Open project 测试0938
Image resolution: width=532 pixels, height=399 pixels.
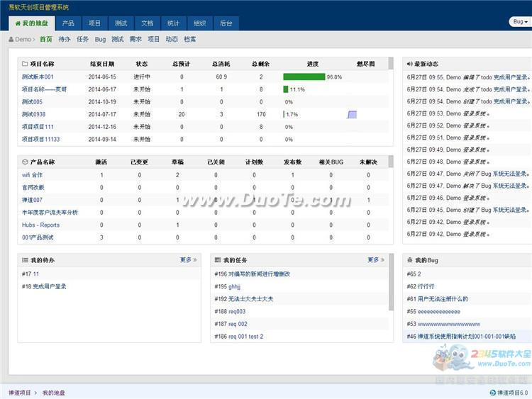(x=33, y=114)
